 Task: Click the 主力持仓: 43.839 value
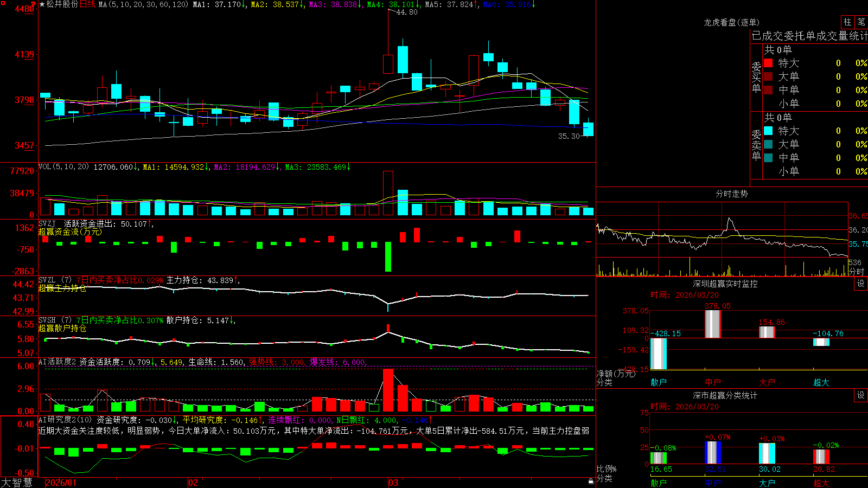pyautogui.click(x=200, y=280)
